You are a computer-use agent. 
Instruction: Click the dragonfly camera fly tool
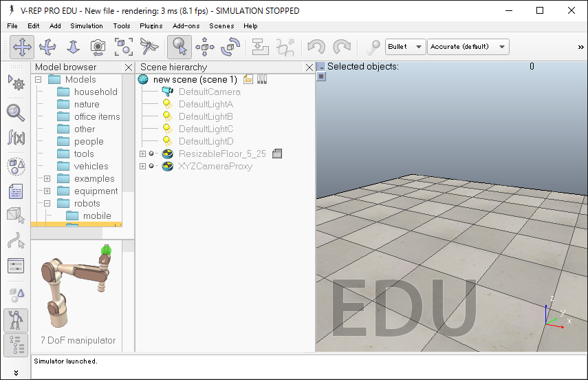[149, 47]
